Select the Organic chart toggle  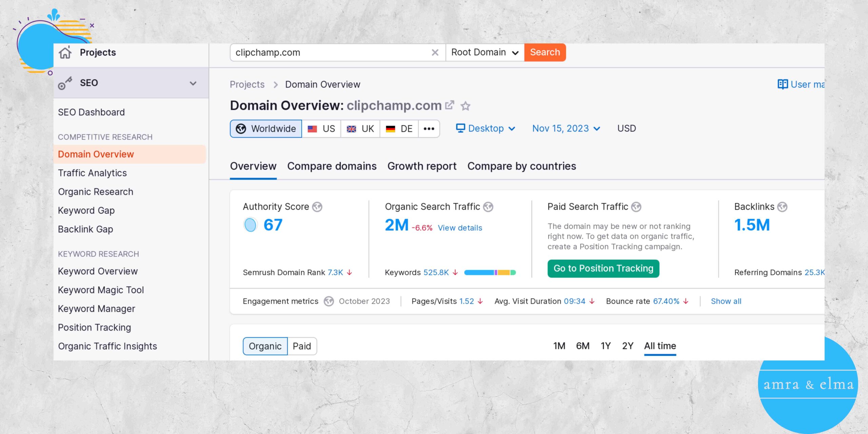(265, 346)
